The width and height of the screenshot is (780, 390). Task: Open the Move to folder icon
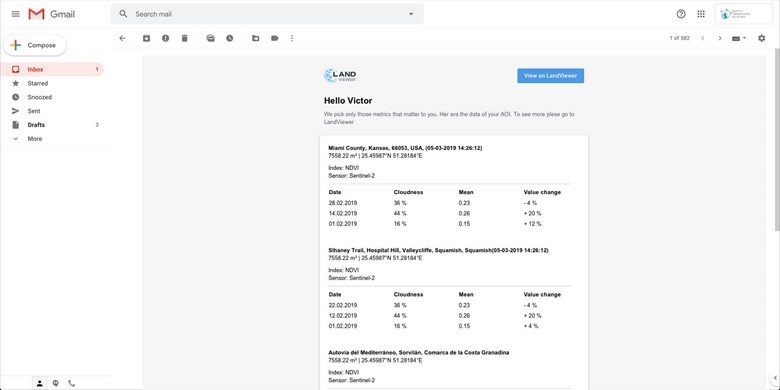256,38
